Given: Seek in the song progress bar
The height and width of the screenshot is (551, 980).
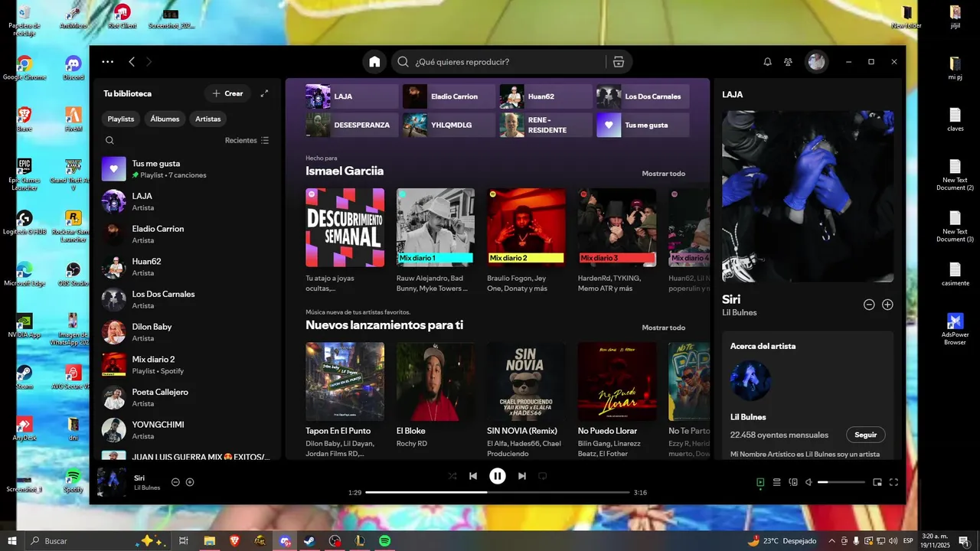Looking at the screenshot, I should pos(498,492).
